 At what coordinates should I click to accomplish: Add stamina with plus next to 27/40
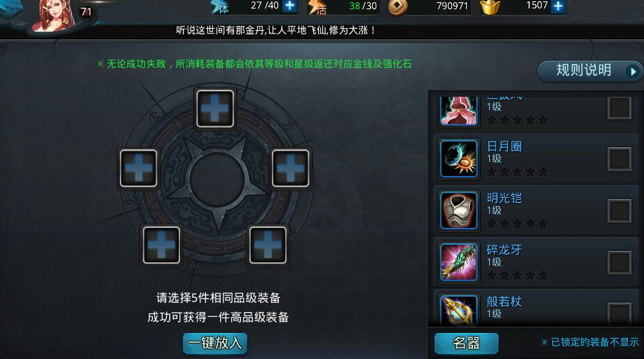[x=290, y=6]
